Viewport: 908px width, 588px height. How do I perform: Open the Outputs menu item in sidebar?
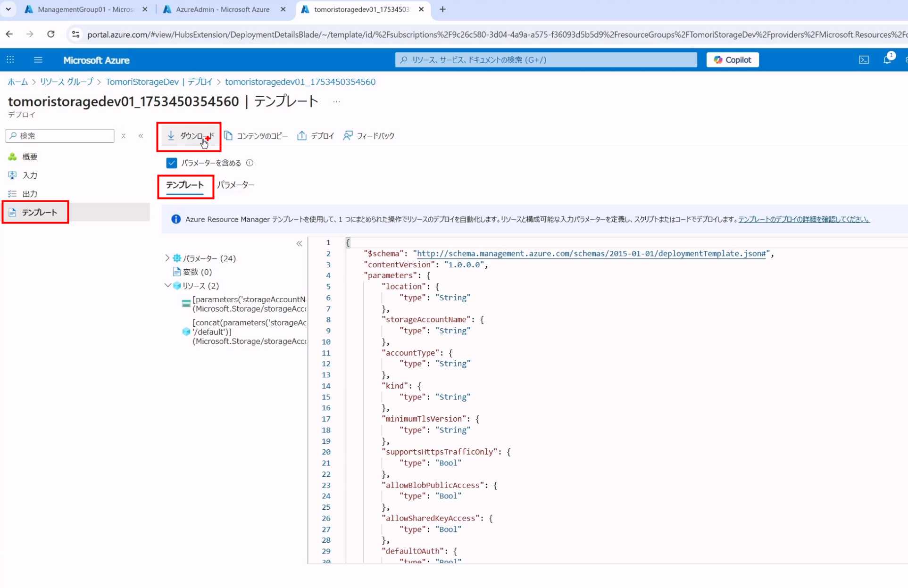pyautogui.click(x=30, y=194)
